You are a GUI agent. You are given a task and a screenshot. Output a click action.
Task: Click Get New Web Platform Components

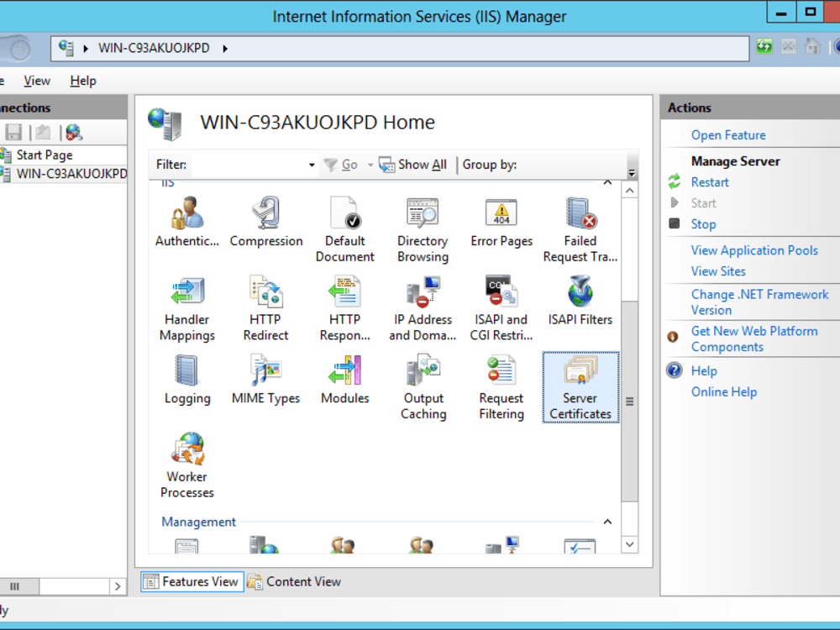[x=754, y=339]
